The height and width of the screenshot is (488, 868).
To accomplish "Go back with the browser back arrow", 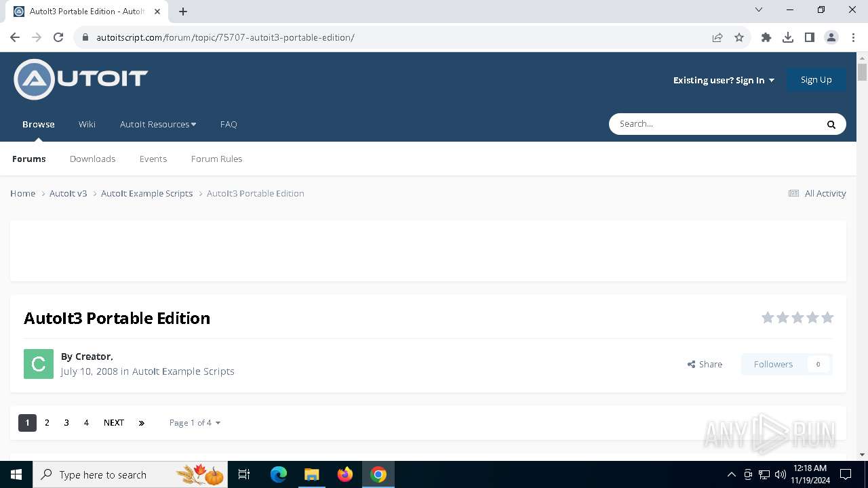I will tap(15, 37).
